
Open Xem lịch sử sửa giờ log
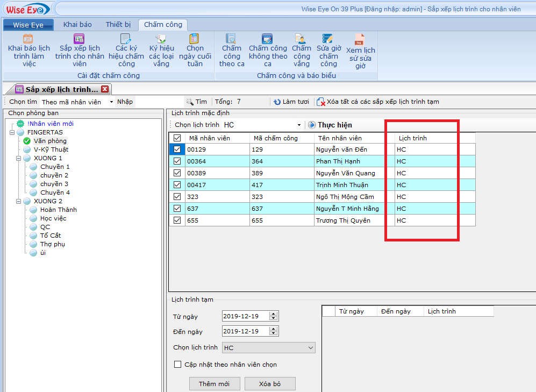[360, 40]
